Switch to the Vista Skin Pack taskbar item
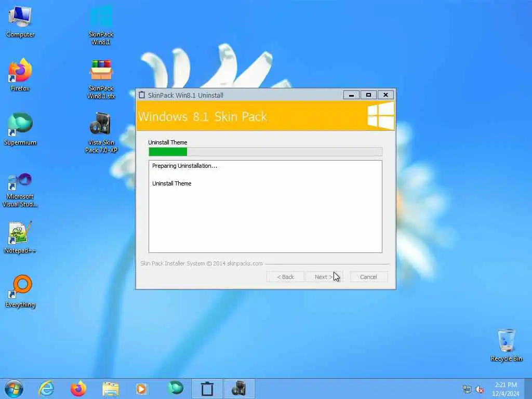 239,389
